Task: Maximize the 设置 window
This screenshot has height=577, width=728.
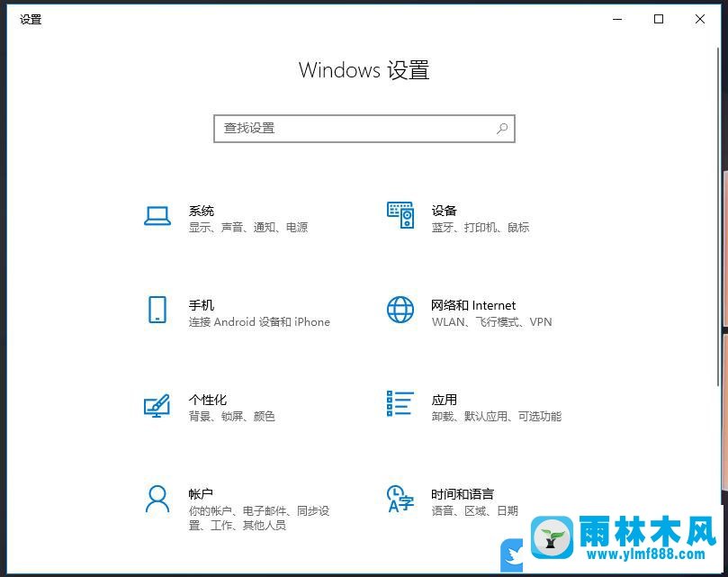Action: coord(659,19)
